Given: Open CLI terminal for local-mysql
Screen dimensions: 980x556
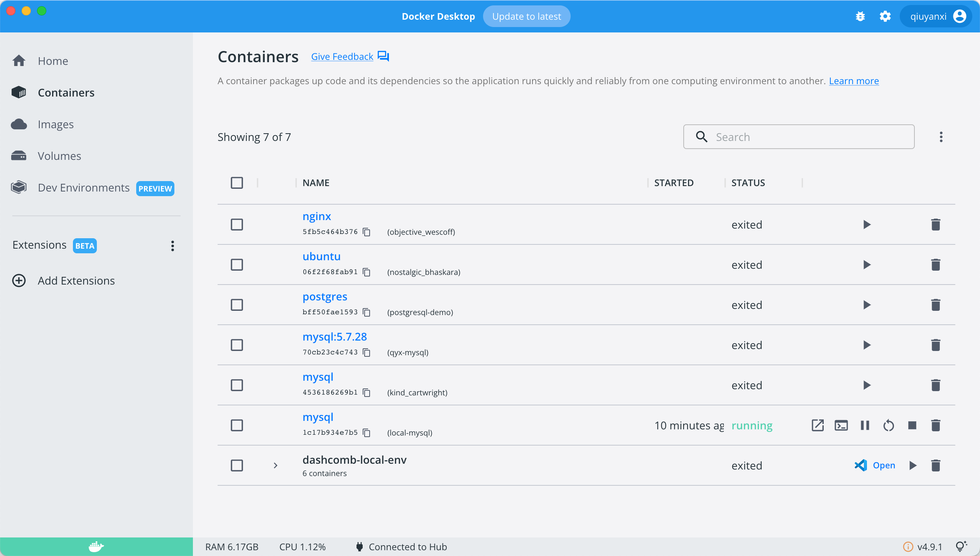Looking at the screenshot, I should tap(841, 425).
